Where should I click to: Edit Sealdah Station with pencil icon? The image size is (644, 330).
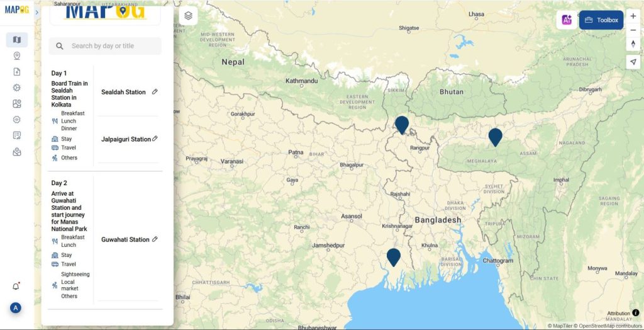click(155, 92)
